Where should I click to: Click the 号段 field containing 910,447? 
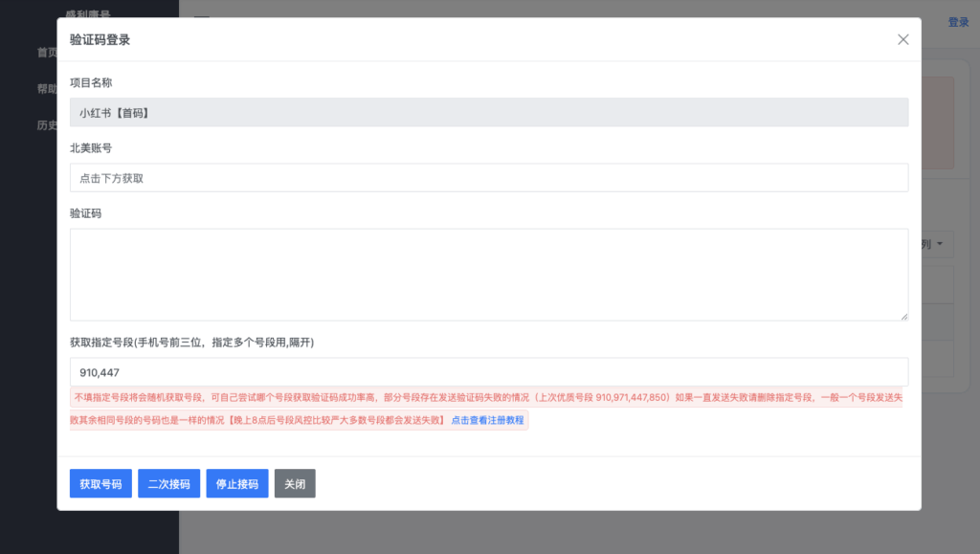click(489, 372)
